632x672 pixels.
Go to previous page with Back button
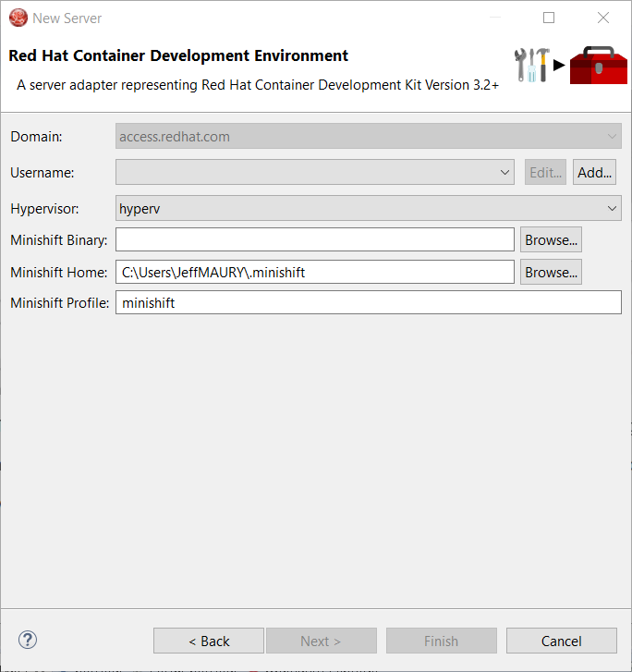point(209,641)
